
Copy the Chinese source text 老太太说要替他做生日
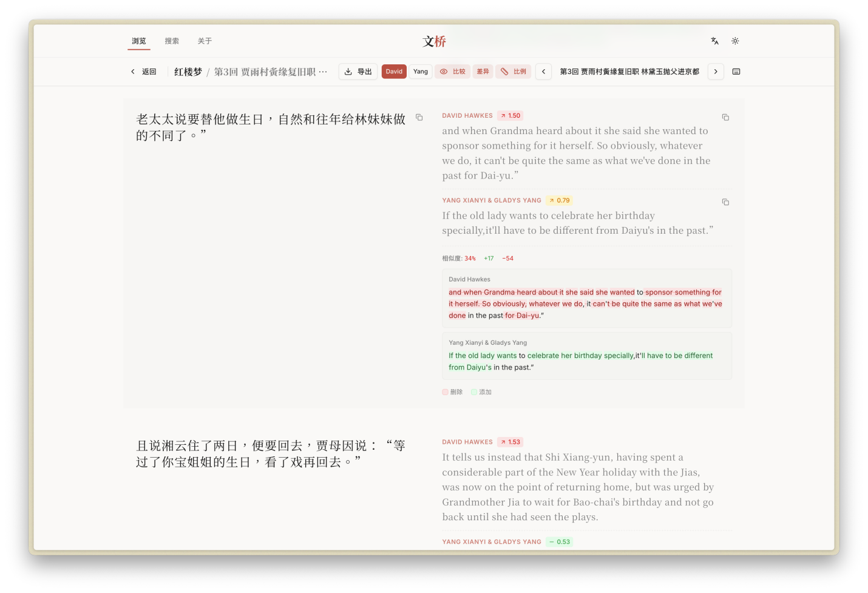click(419, 117)
